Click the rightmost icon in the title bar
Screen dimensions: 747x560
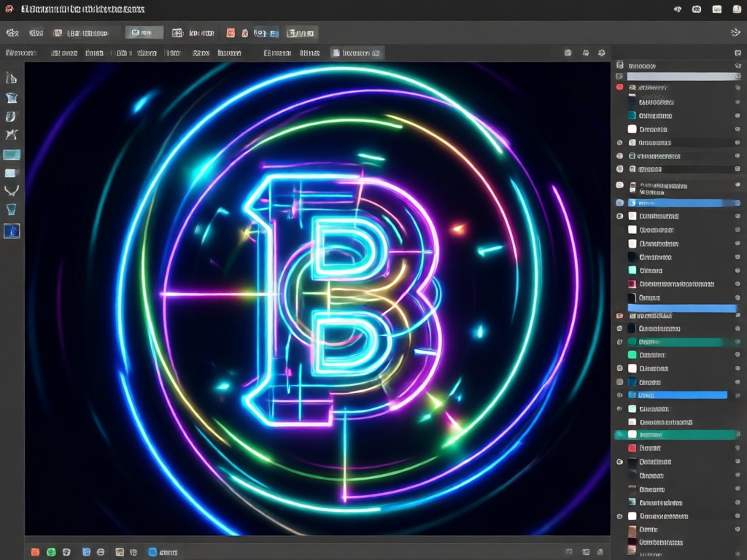point(737,9)
